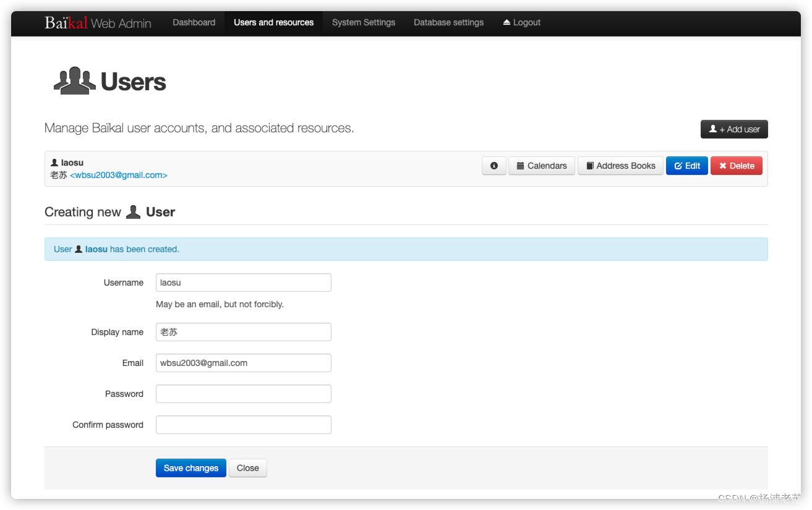This screenshot has height=510, width=812.
Task: Click the Baïkal Web Admin logo
Action: [x=98, y=23]
